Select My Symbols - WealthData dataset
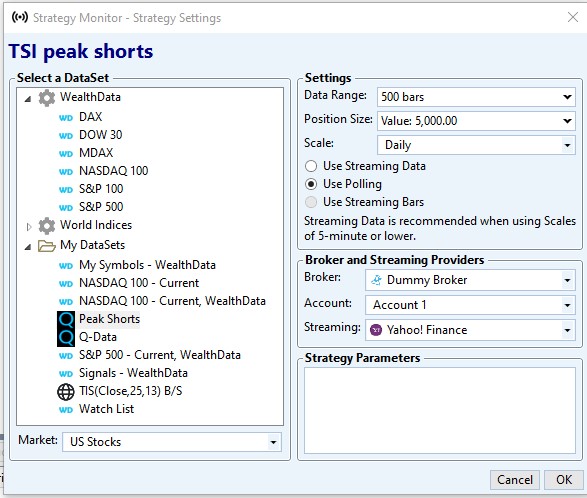 coord(147,265)
